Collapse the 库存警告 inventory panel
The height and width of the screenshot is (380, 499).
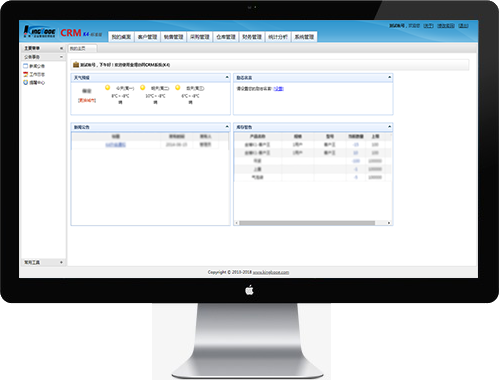[389, 127]
